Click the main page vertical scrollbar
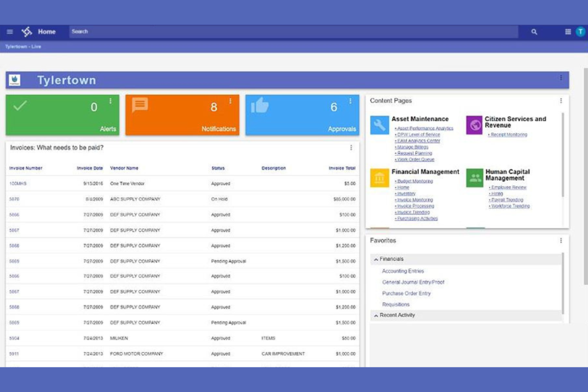Viewport: 588px width, 392px height. pyautogui.click(x=586, y=177)
